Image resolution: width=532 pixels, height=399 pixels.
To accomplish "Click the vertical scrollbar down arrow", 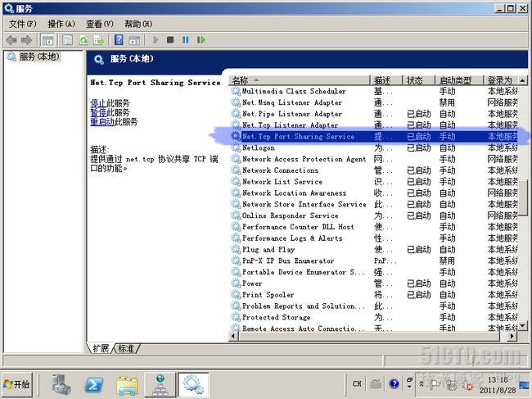I will click(x=523, y=326).
